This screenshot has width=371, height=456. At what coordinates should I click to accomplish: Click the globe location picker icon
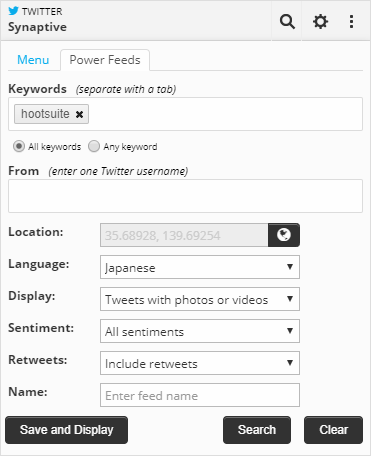(x=284, y=235)
